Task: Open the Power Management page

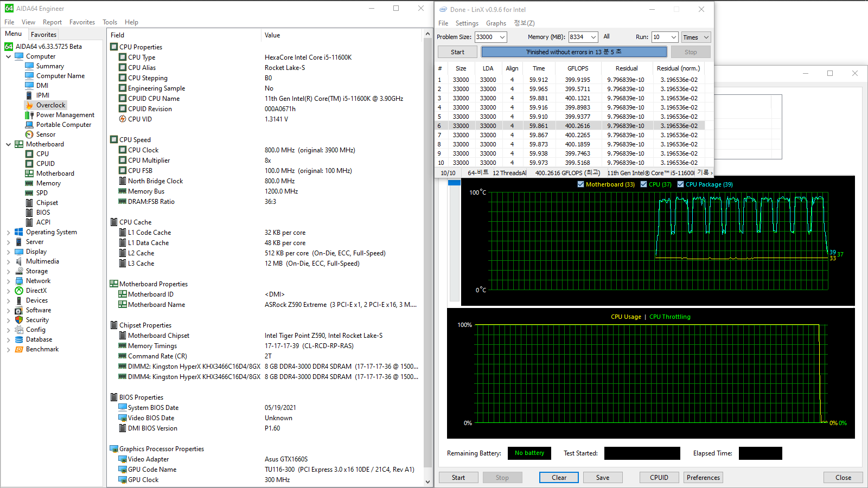Action: point(65,114)
